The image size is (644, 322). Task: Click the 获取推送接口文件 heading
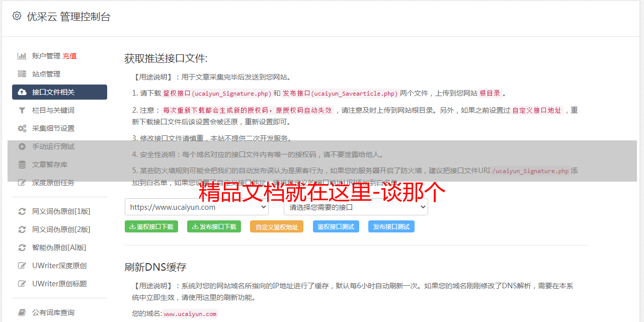coord(166,58)
